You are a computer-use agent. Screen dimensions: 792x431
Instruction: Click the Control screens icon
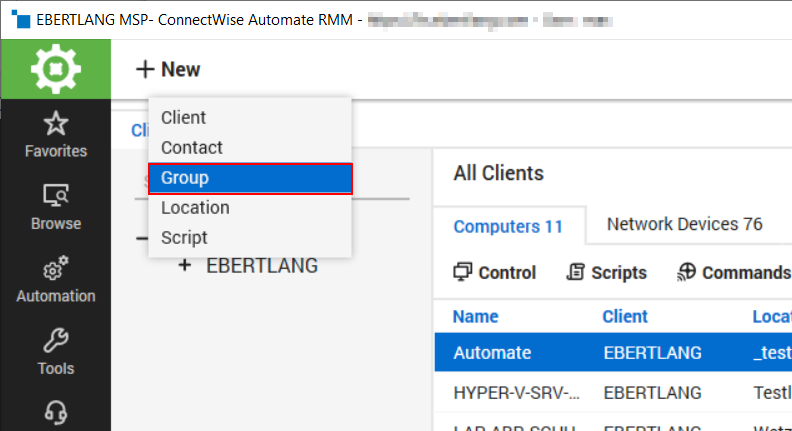pos(462,272)
